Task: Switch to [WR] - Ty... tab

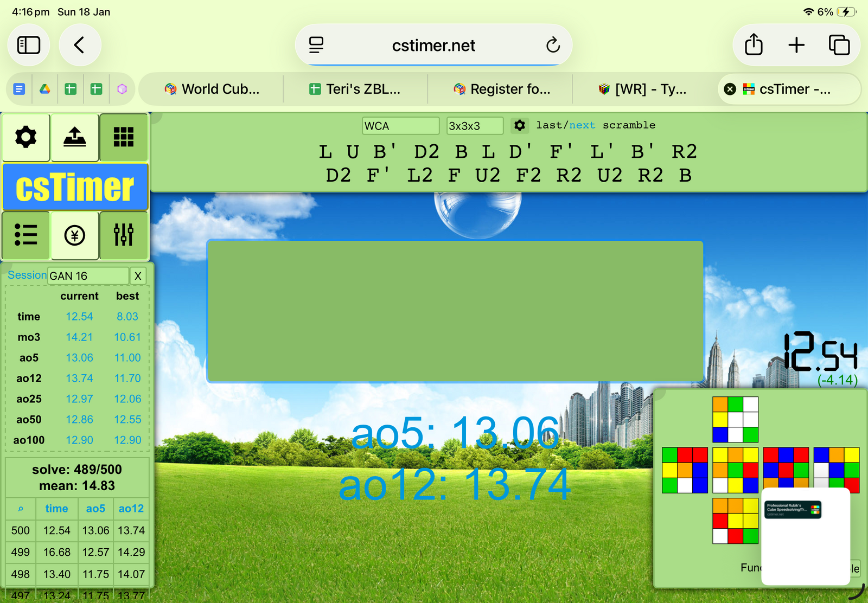Action: 643,89
